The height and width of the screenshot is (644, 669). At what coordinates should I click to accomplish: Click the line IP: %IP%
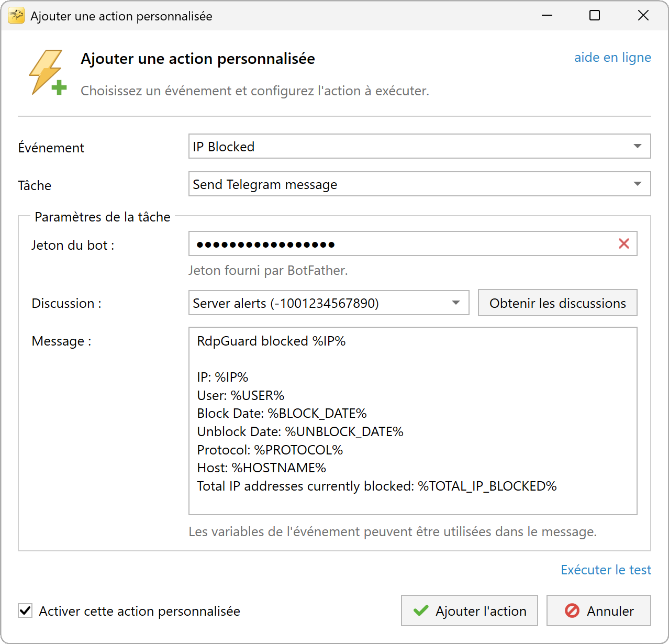click(x=222, y=377)
